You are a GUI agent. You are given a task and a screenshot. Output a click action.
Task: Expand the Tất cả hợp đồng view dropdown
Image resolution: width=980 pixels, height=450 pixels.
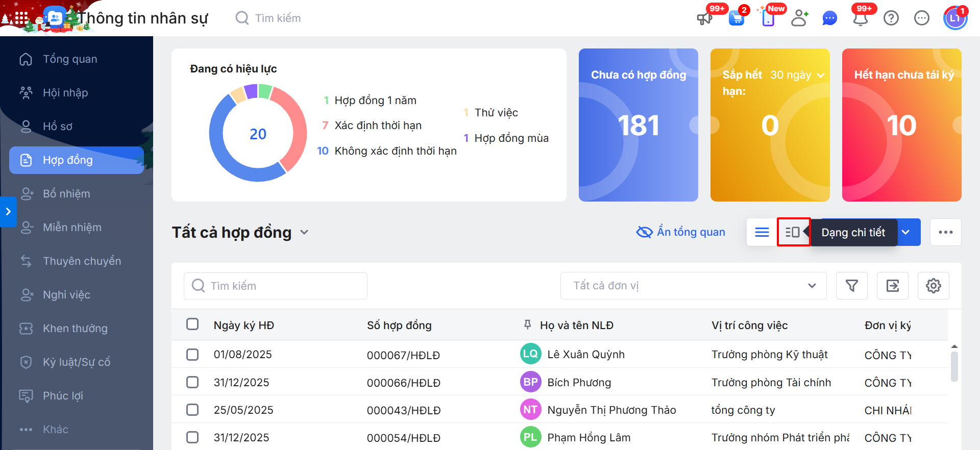click(304, 232)
